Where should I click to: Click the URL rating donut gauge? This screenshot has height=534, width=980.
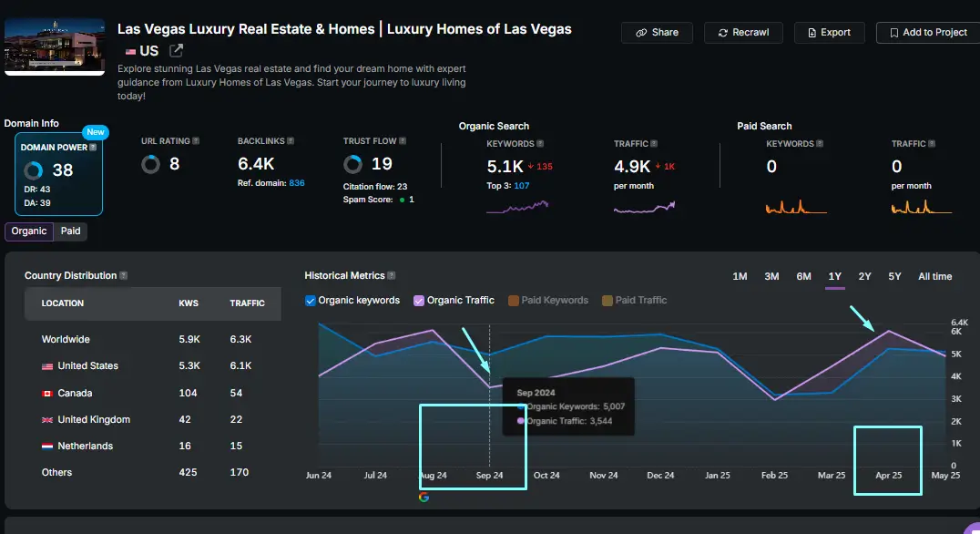point(150,164)
